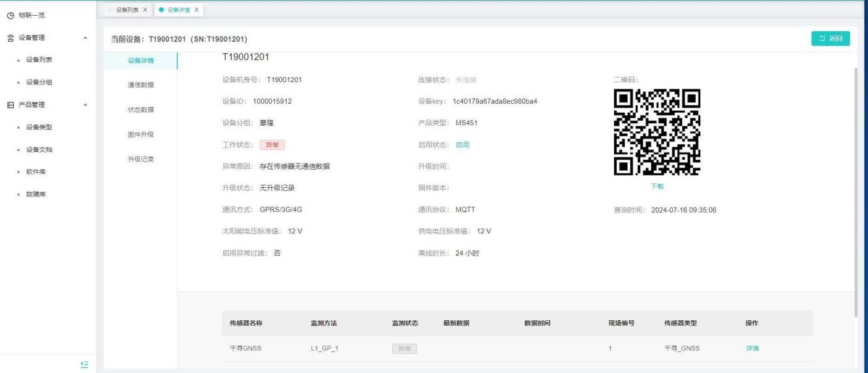868x373 pixels.
Task: Select 通信数据 in the device side menu
Action: point(141,85)
